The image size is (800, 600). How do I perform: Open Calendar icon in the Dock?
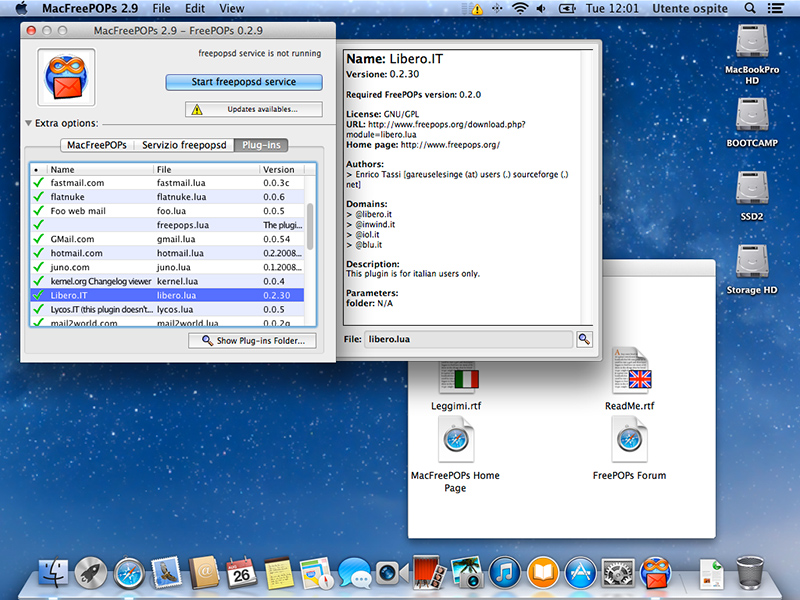241,572
